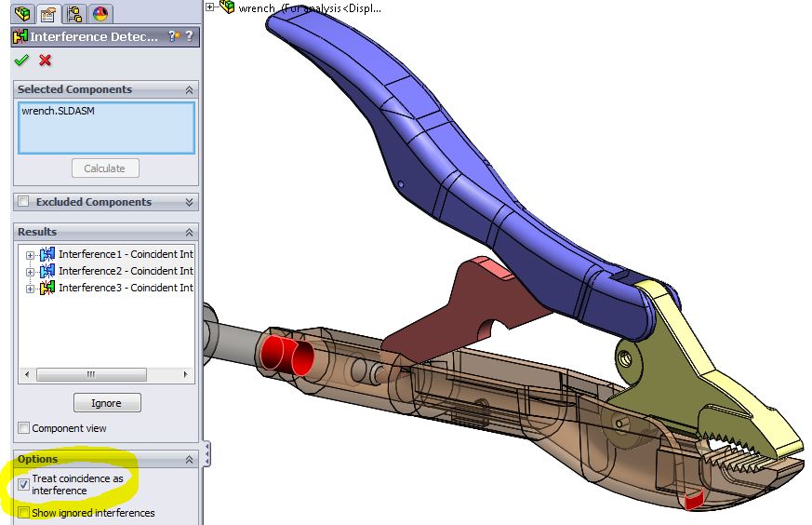
Task: Open the DisplayManager color-wheel tab
Action: [x=100, y=13]
